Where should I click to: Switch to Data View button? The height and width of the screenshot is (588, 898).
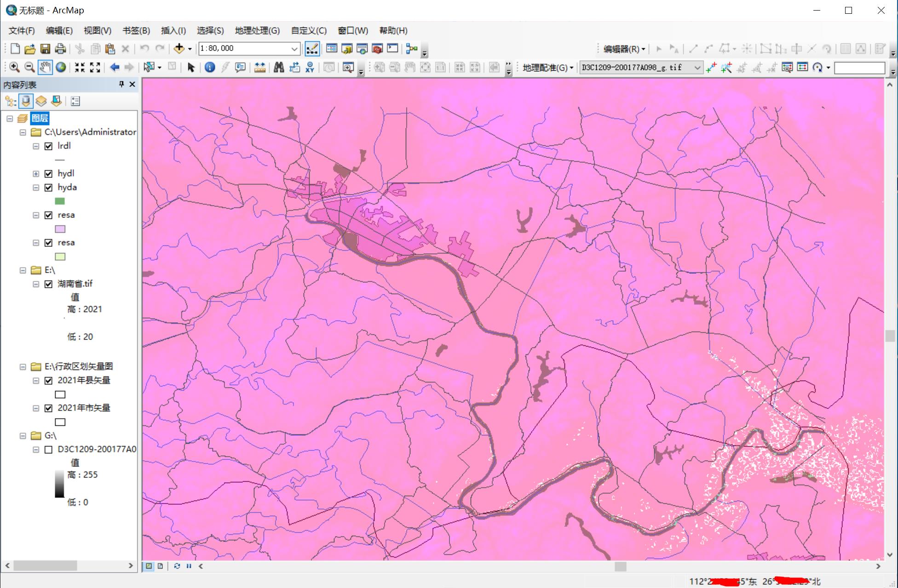click(149, 566)
